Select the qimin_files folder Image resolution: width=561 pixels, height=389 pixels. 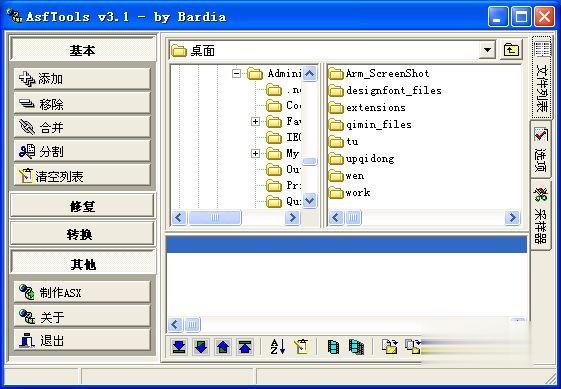coord(370,125)
